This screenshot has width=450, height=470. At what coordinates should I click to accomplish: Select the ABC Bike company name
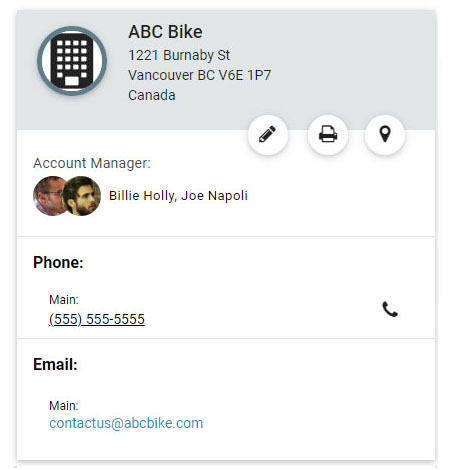point(165,32)
